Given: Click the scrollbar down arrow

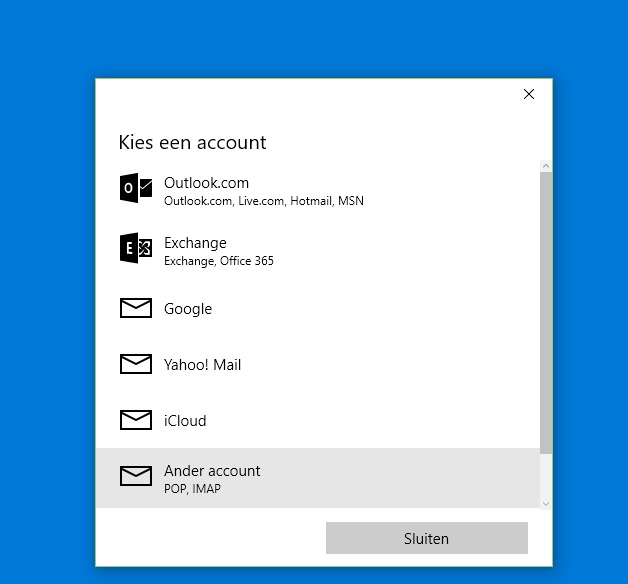Looking at the screenshot, I should tap(546, 504).
